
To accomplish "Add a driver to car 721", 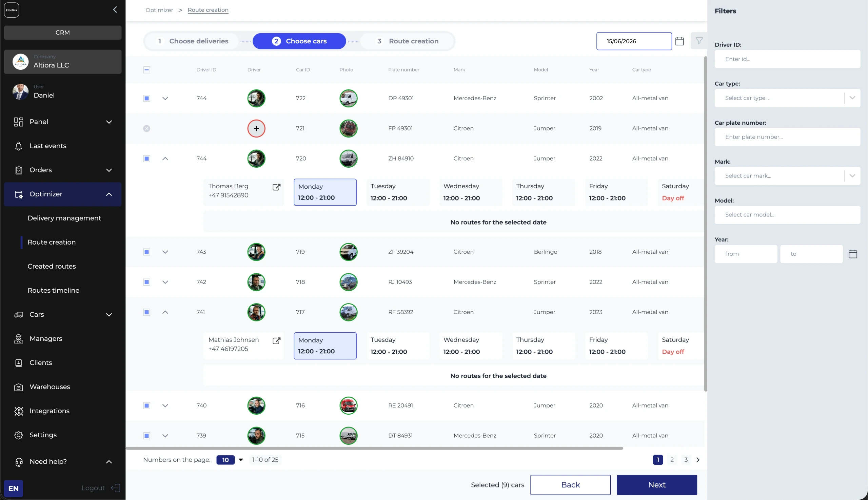I will pyautogui.click(x=256, y=128).
